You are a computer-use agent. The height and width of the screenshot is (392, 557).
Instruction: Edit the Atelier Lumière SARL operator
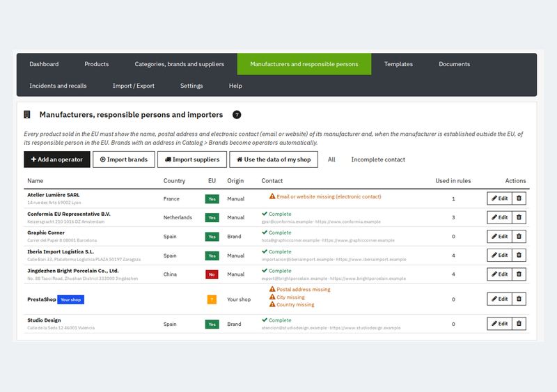pyautogui.click(x=499, y=198)
